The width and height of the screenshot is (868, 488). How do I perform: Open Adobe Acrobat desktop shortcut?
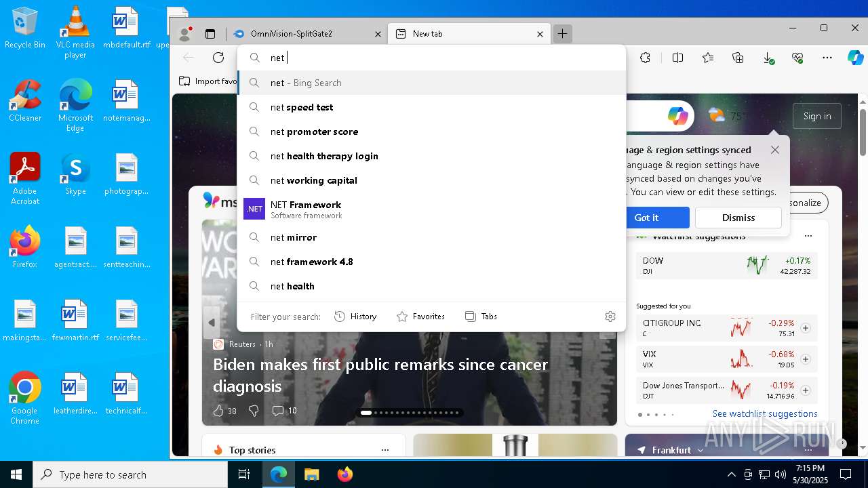point(25,179)
